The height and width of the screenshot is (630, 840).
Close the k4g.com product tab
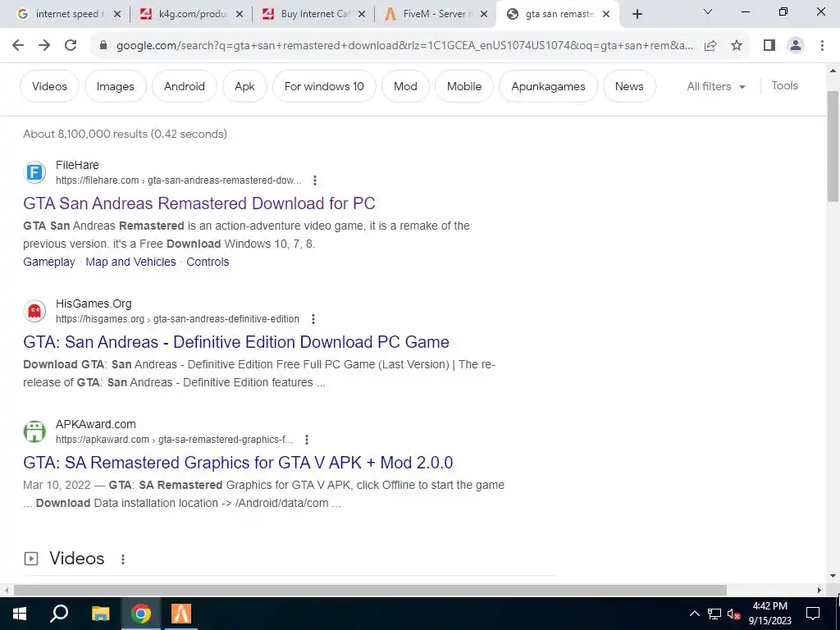(240, 15)
